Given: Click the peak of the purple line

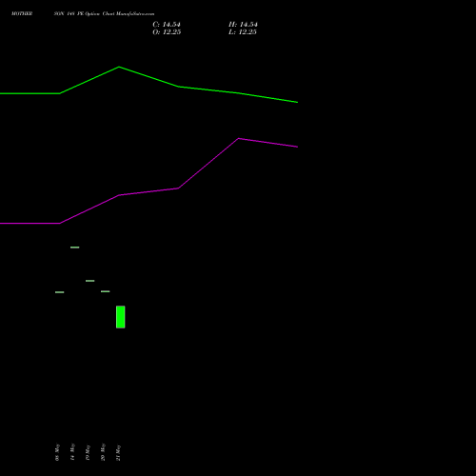Looking at the screenshot, I should (x=239, y=139).
